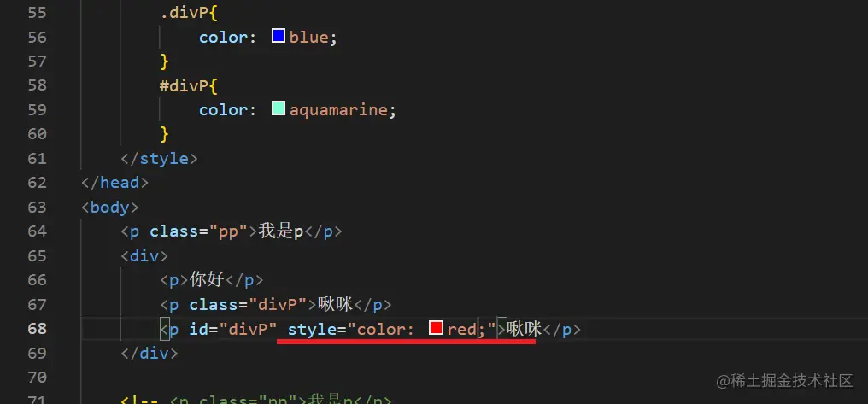
Task: Select line number 58 in the gutter
Action: click(x=37, y=85)
